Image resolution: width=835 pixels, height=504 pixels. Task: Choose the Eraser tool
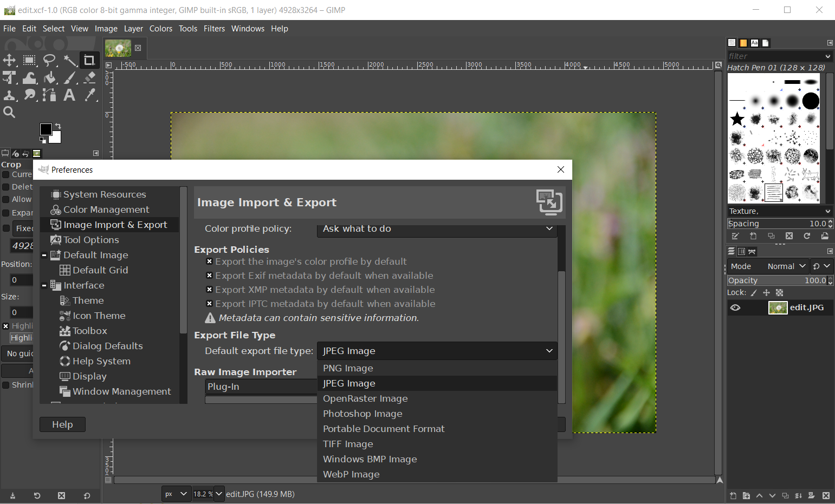pyautogui.click(x=90, y=78)
